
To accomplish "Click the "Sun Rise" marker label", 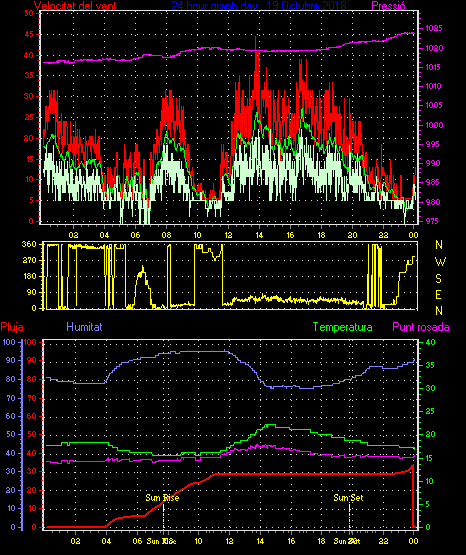I will [162, 498].
